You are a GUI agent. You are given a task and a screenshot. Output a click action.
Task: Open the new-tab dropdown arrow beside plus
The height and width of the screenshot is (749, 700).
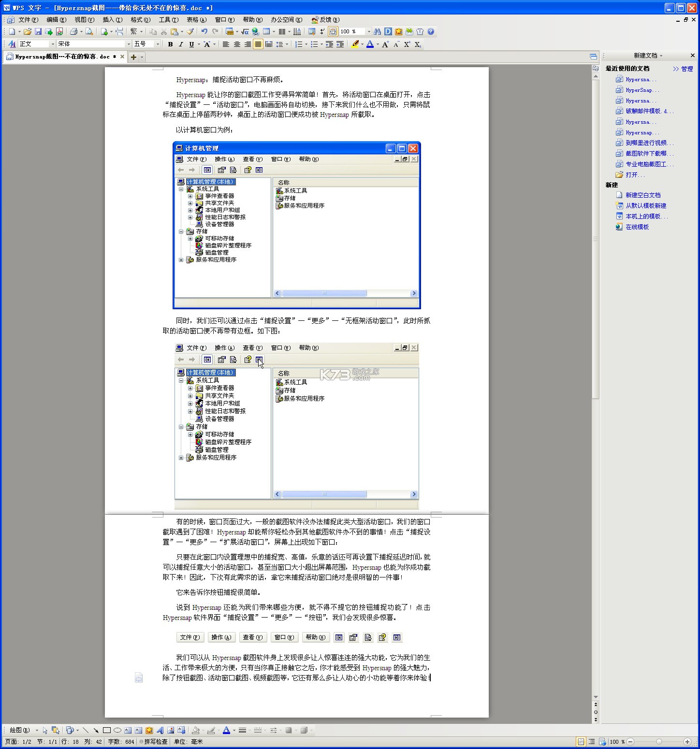pos(142,57)
